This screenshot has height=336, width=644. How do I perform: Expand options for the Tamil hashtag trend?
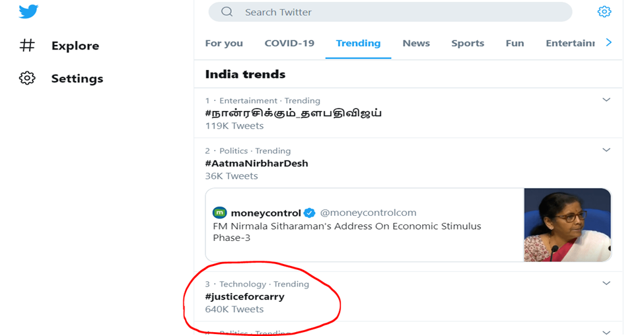coord(606,100)
